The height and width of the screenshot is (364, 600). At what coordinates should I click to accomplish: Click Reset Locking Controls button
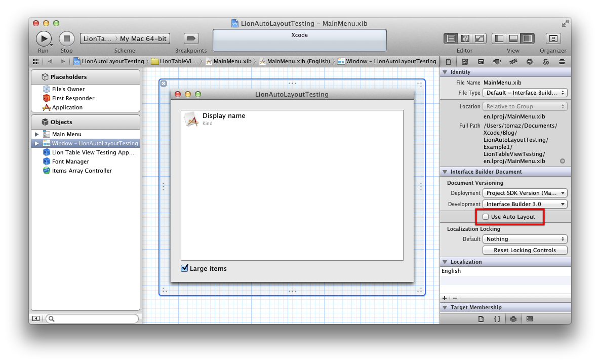(x=525, y=250)
